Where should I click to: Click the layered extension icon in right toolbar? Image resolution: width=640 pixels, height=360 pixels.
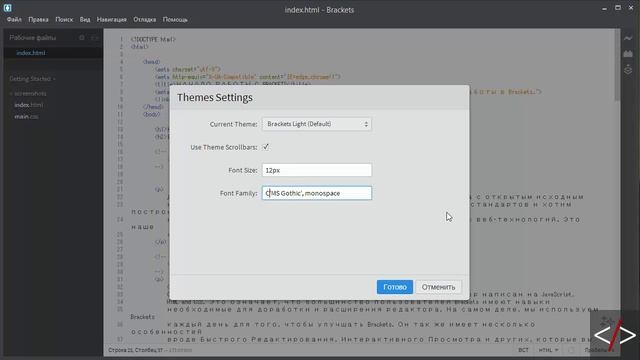point(628,70)
